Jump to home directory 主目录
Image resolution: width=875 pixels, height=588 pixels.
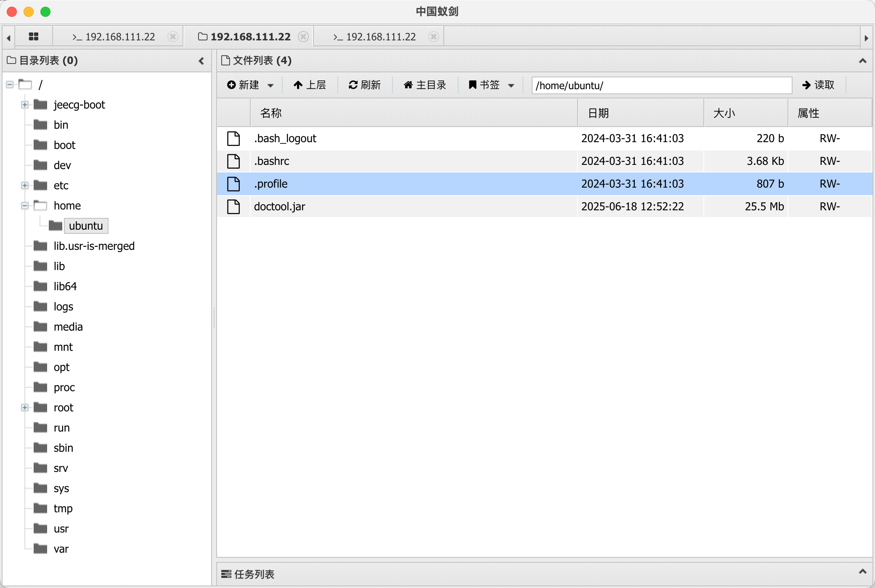tap(425, 85)
